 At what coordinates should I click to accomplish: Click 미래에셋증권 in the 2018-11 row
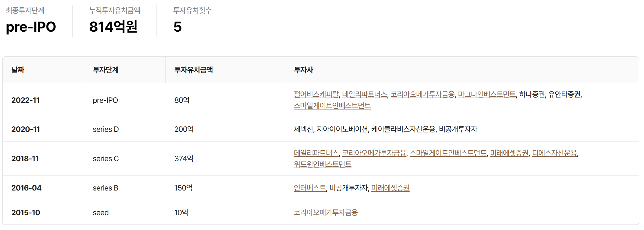coord(509,153)
